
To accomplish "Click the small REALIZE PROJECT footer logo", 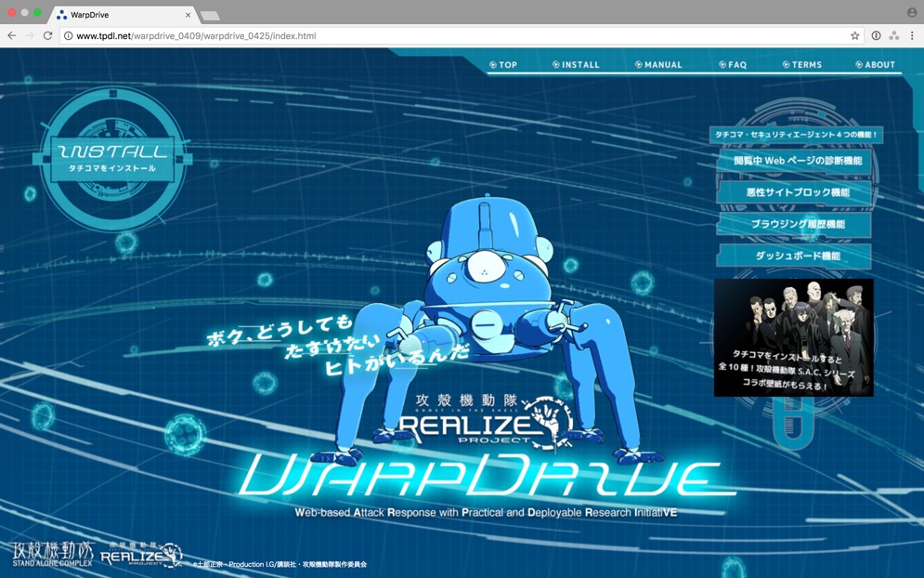I will 141,555.
